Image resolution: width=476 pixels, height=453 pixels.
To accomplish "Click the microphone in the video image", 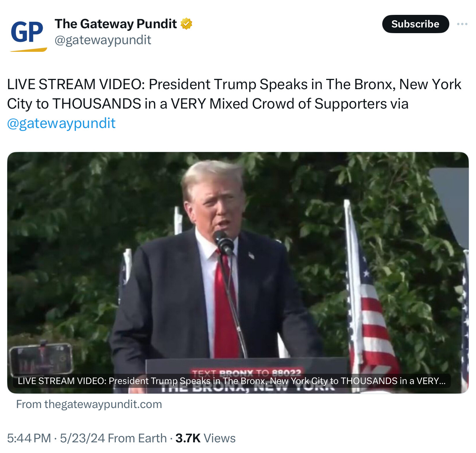I will (224, 242).
